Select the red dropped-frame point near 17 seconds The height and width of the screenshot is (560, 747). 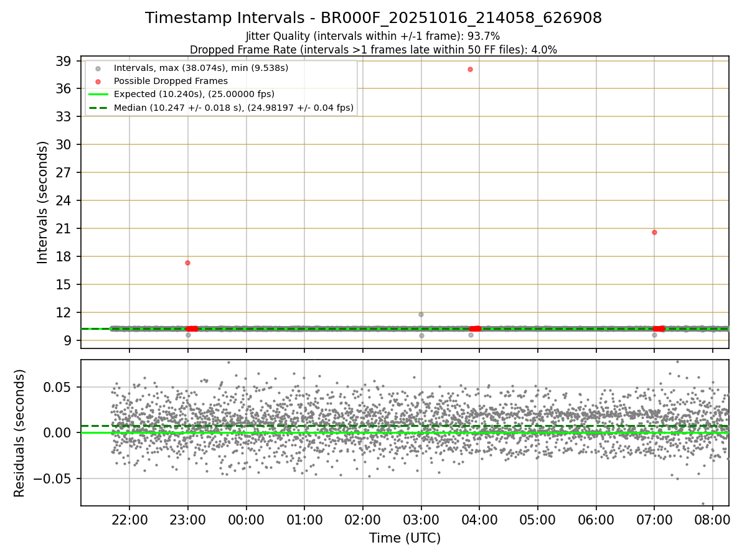tap(187, 263)
